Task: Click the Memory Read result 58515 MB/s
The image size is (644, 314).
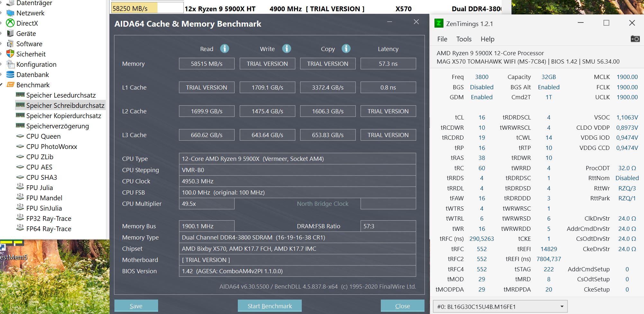Action: [207, 64]
